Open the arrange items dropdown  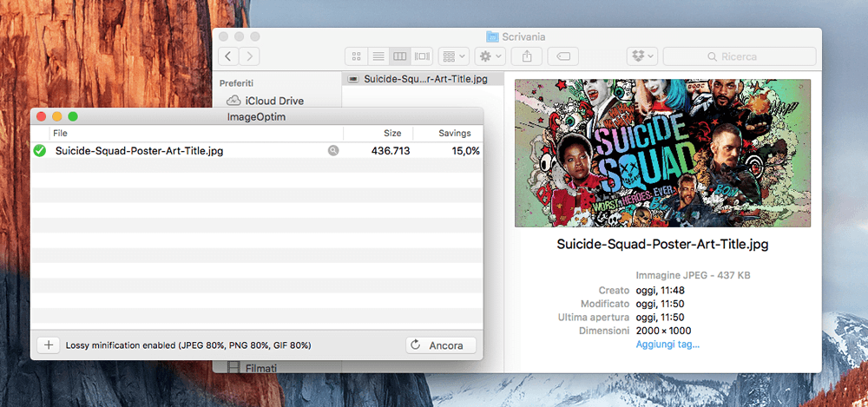(x=455, y=56)
